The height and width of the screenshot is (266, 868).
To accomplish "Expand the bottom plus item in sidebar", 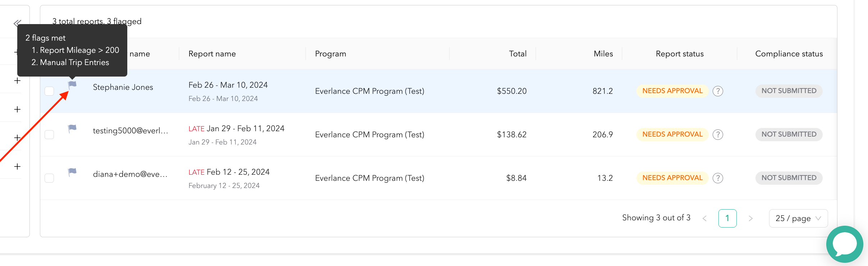I will pos(17,166).
